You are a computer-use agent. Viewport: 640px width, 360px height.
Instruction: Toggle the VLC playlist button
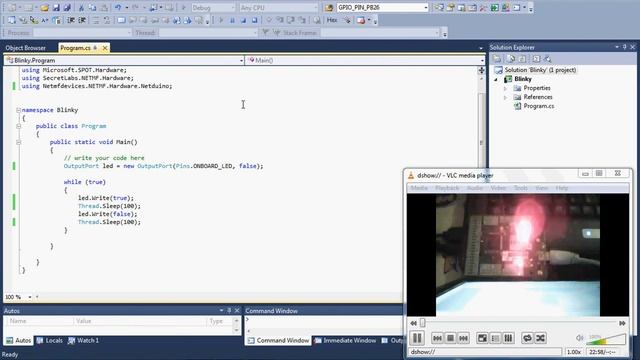[495, 338]
